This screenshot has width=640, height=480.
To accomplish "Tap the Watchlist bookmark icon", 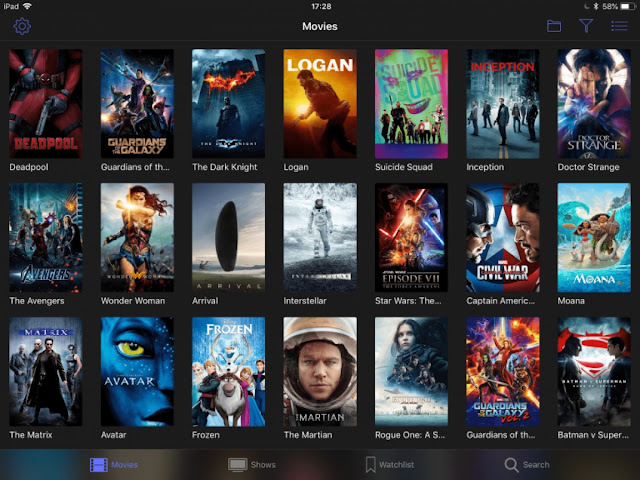I will click(371, 464).
